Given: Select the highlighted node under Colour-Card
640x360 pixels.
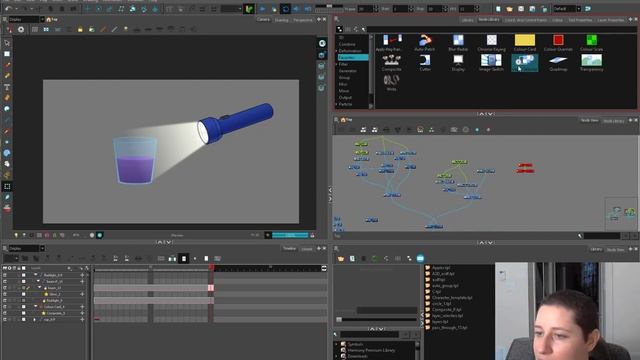Looking at the screenshot, I should point(525,63).
